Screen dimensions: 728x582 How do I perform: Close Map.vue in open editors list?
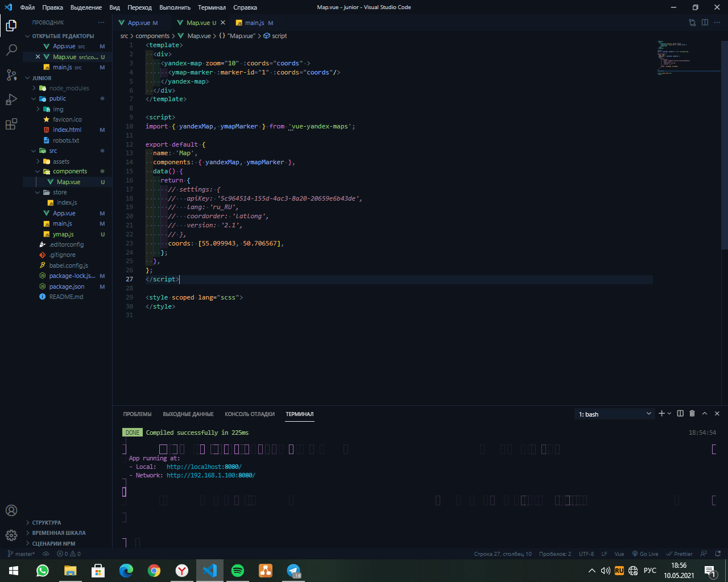click(x=38, y=57)
